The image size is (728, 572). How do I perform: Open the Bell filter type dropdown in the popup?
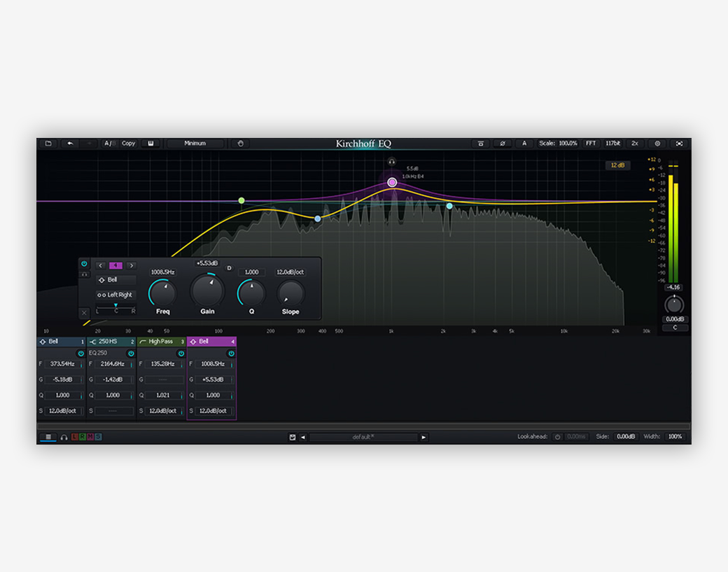click(115, 280)
